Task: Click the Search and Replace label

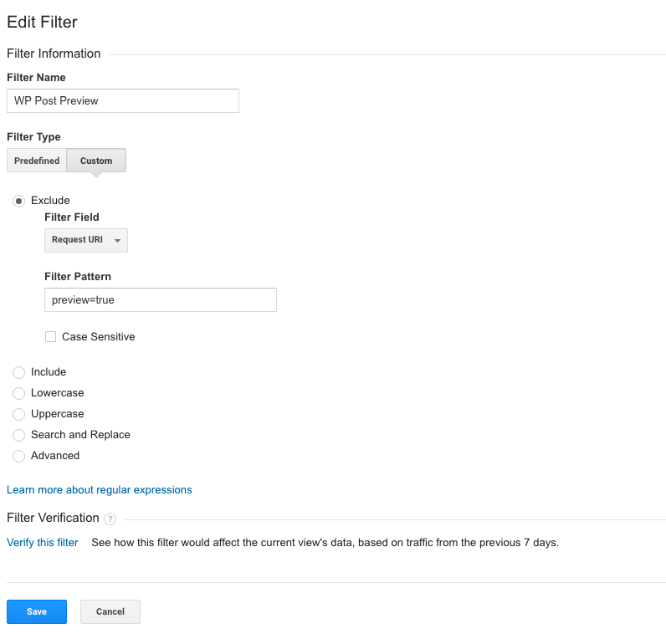Action: click(x=80, y=435)
